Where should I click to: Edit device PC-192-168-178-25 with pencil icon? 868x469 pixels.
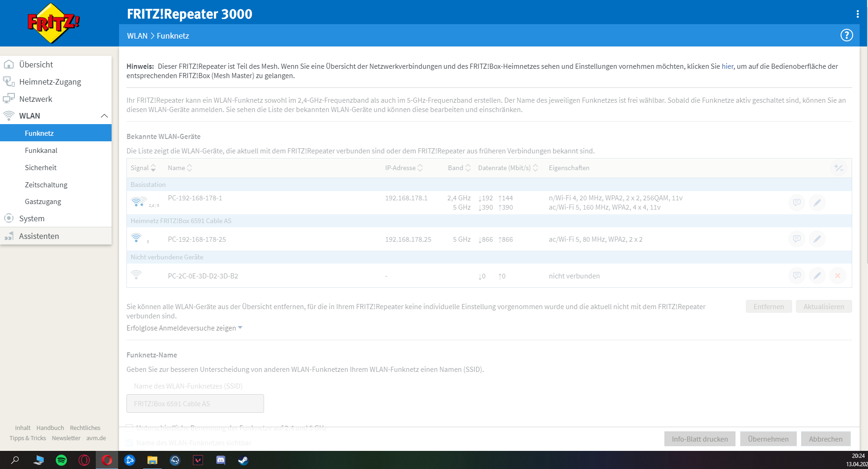[817, 239]
